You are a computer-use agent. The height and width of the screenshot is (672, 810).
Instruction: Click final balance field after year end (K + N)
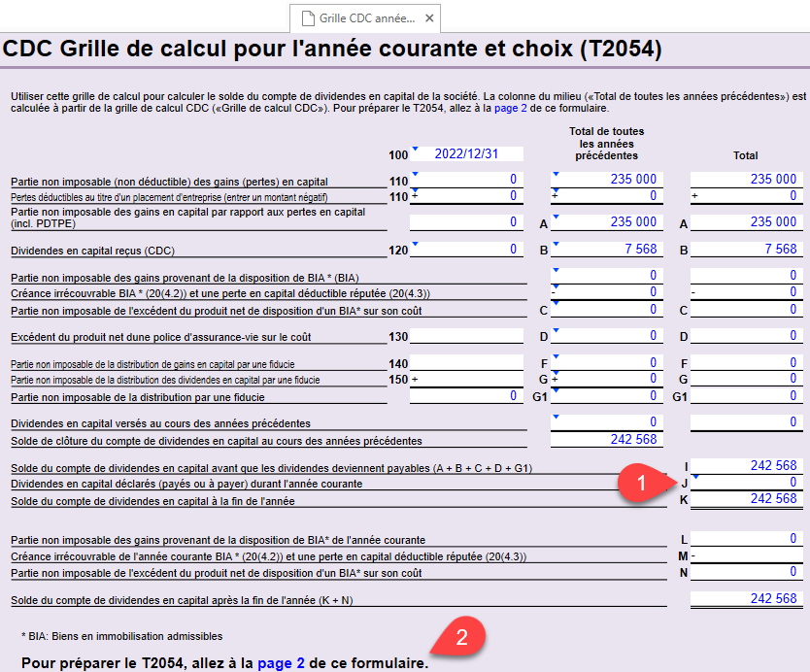747,598
